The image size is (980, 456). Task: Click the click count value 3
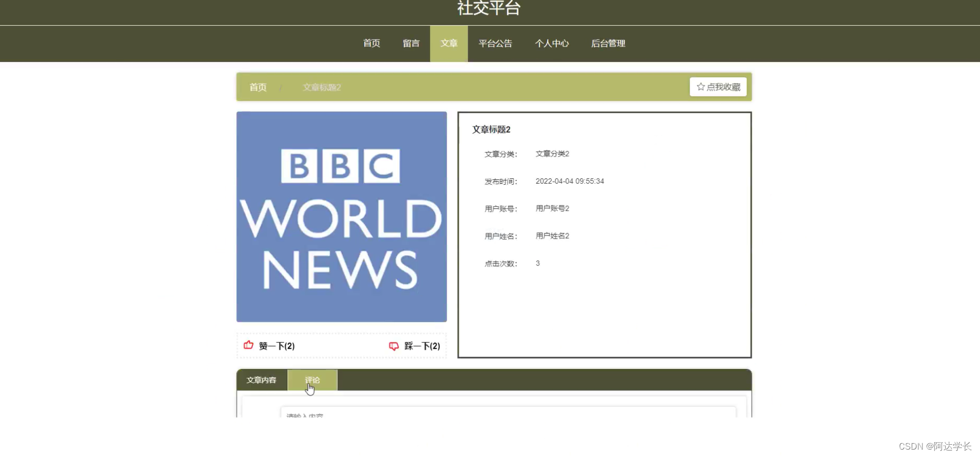click(538, 263)
